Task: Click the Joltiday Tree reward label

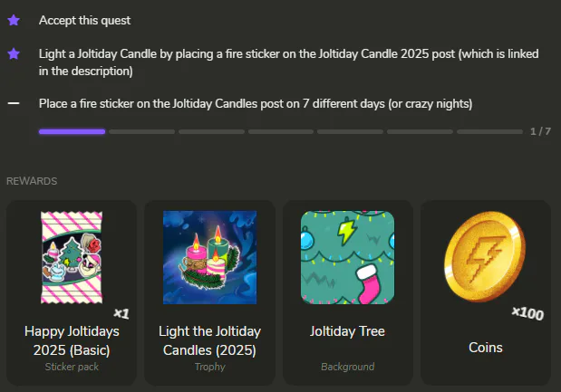Action: (x=348, y=331)
